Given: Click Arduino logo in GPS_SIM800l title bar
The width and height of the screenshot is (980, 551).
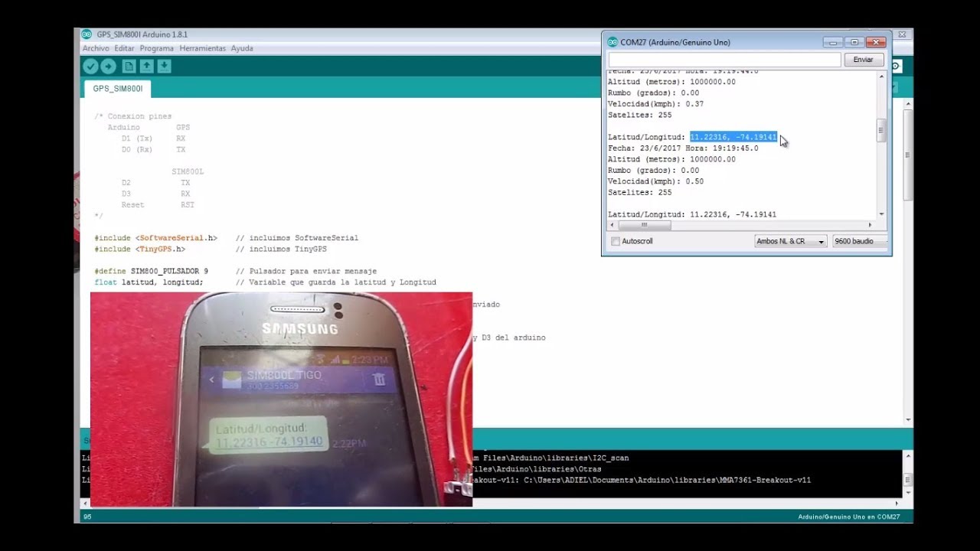Looking at the screenshot, I should [87, 34].
